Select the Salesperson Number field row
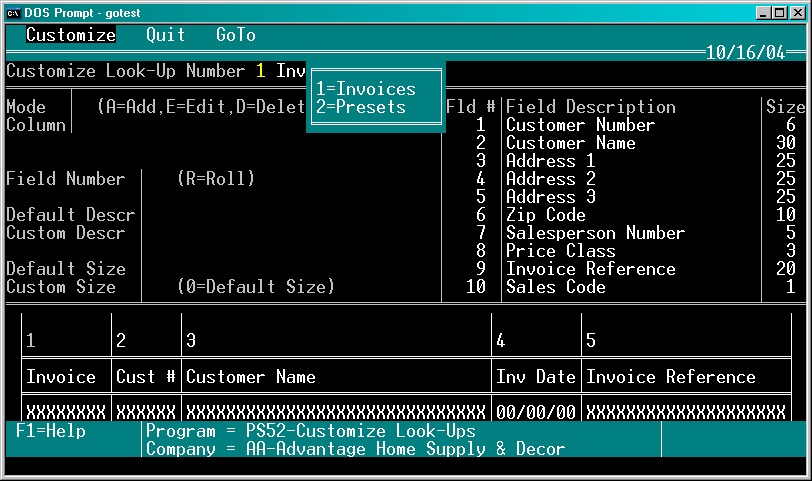812x481 pixels. coord(626,233)
